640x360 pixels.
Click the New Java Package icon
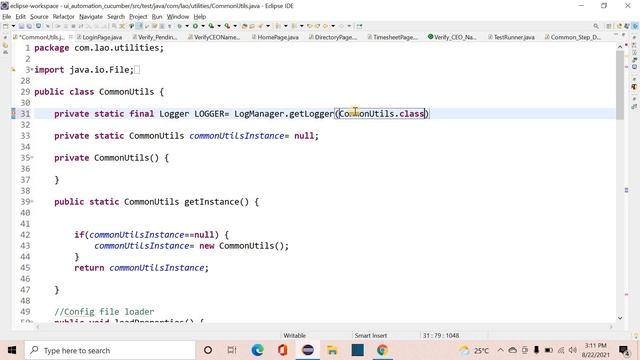pos(244,26)
